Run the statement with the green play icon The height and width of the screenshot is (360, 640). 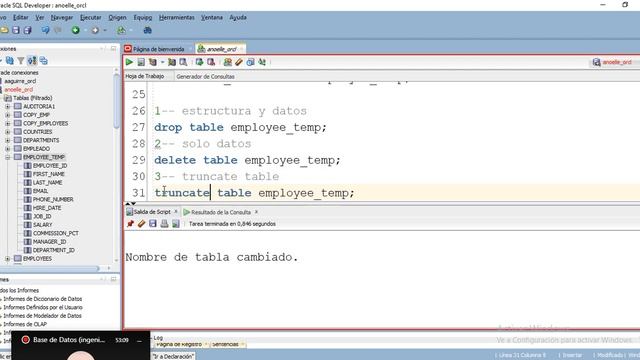(129, 62)
